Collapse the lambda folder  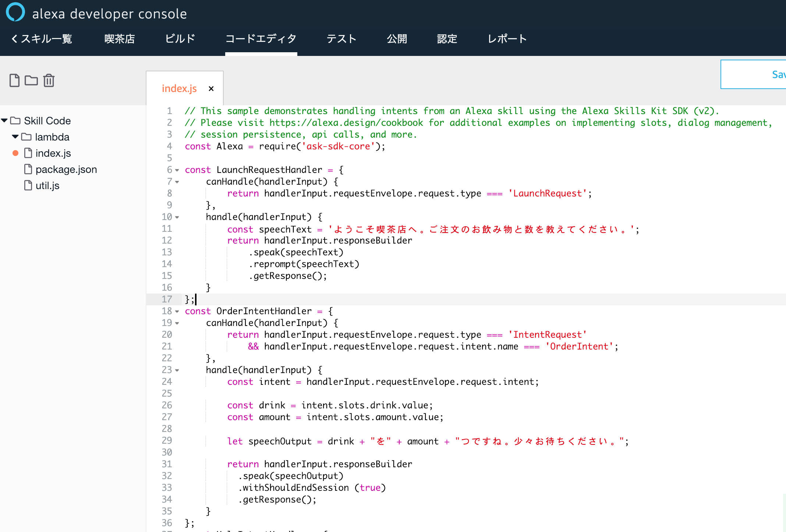15,137
